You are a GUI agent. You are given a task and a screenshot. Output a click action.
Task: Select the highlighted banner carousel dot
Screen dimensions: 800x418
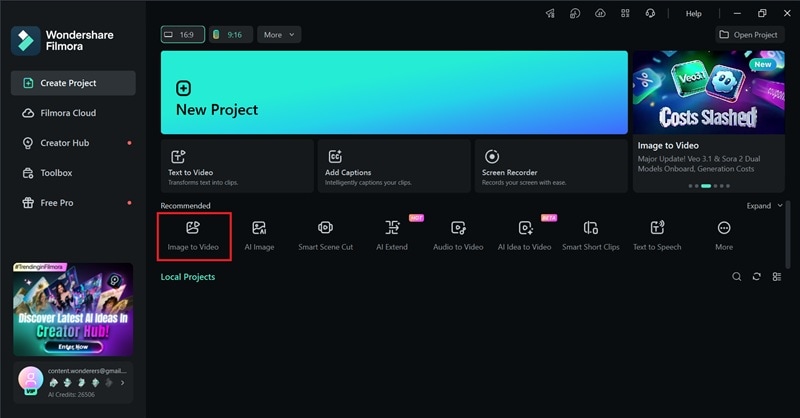click(706, 186)
